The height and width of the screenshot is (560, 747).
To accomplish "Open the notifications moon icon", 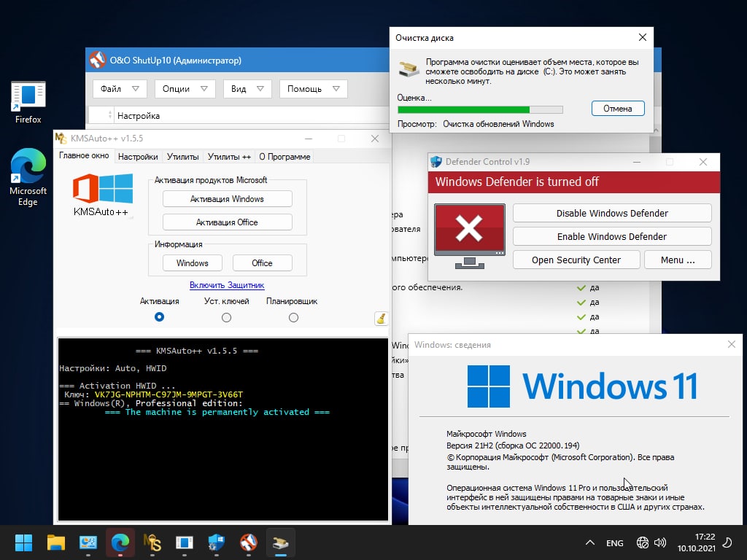I will (x=727, y=542).
